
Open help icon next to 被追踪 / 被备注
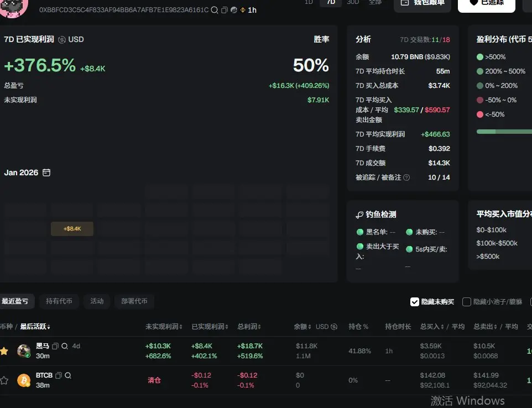(406, 177)
